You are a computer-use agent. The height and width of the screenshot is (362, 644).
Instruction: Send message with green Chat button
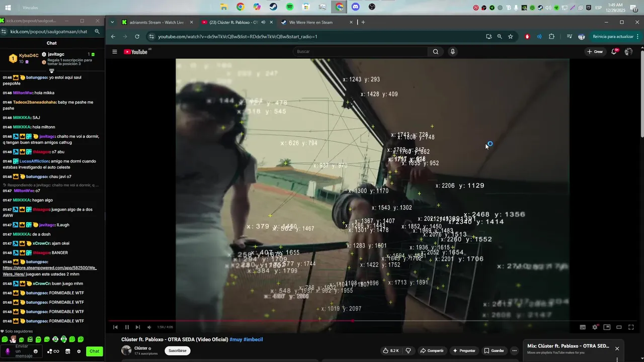coord(95,351)
